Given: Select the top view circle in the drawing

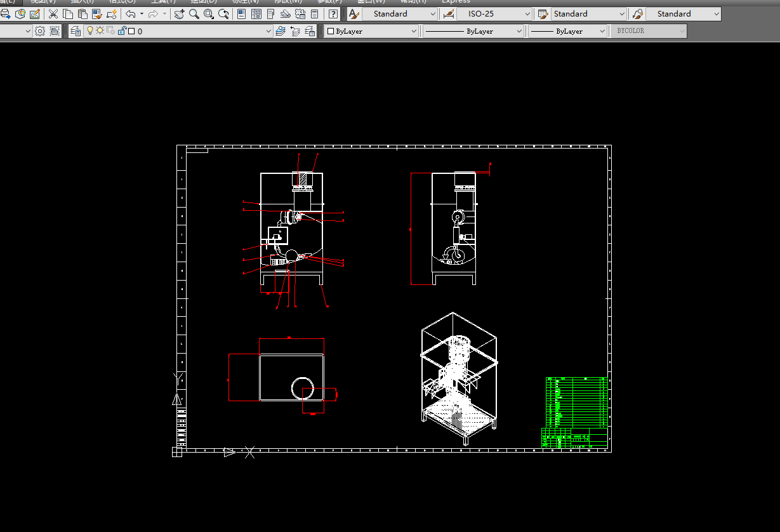Looking at the screenshot, I should tap(303, 387).
